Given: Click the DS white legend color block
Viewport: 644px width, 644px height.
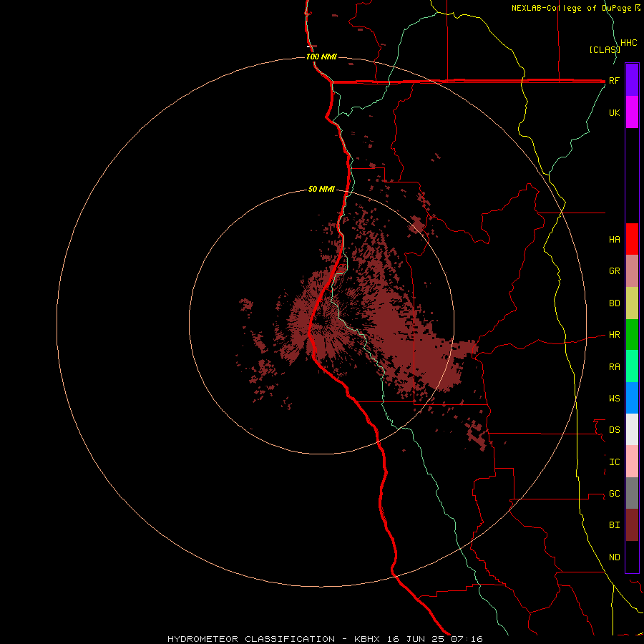Looking at the screenshot, I should (x=632, y=429).
